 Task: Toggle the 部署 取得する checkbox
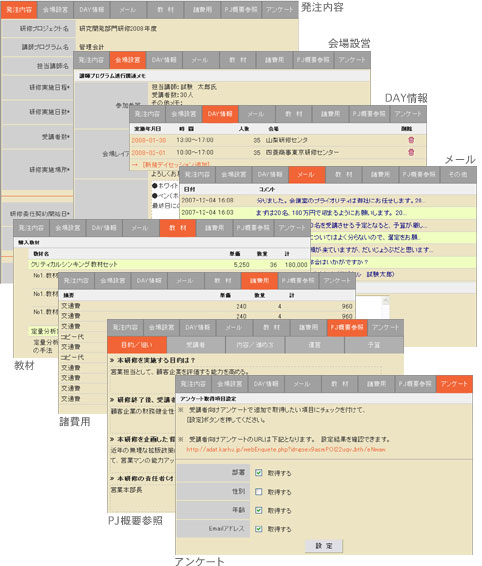click(259, 473)
